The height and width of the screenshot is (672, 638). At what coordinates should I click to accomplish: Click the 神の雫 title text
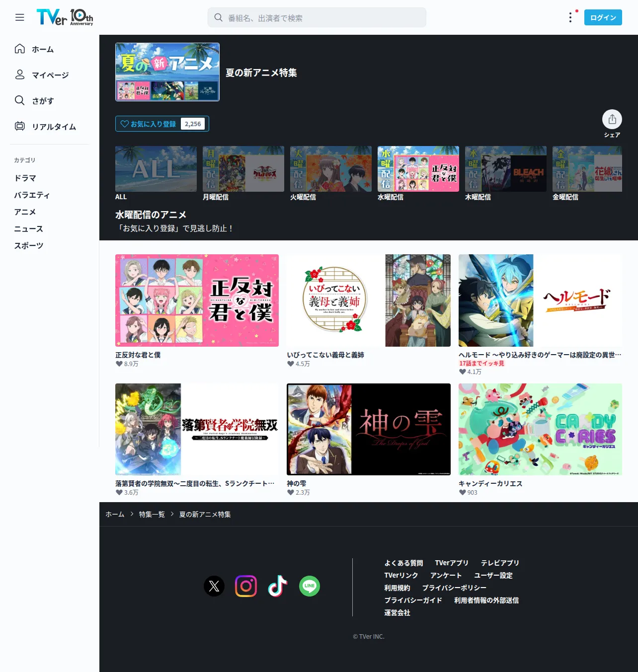click(x=297, y=483)
